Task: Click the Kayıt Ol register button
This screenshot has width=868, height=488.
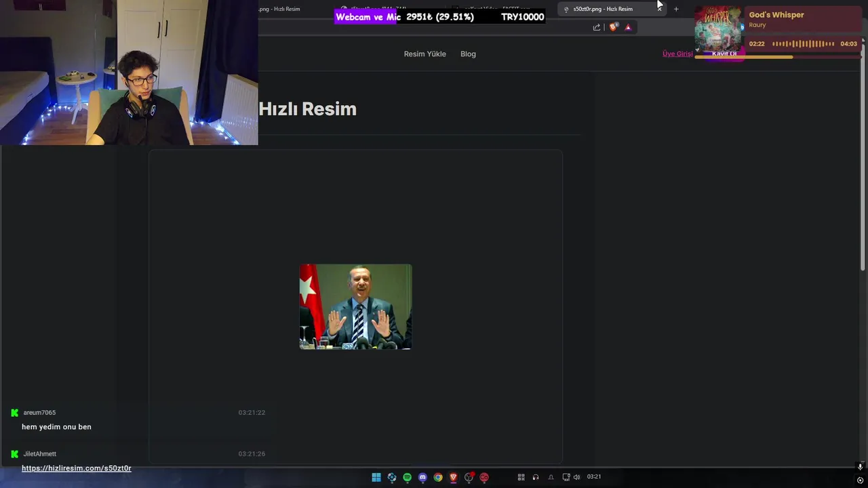Action: 724,54
